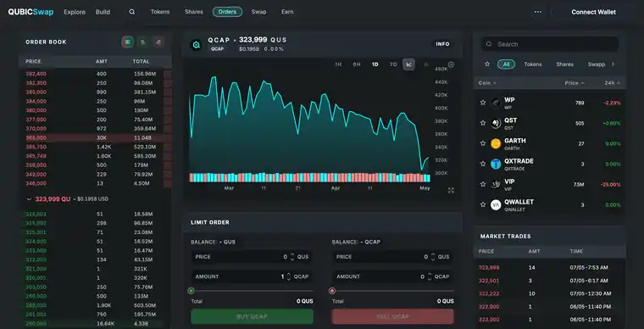Adjust buy AMOUNT stepper arrows
The image size is (644, 329).
click(289, 276)
